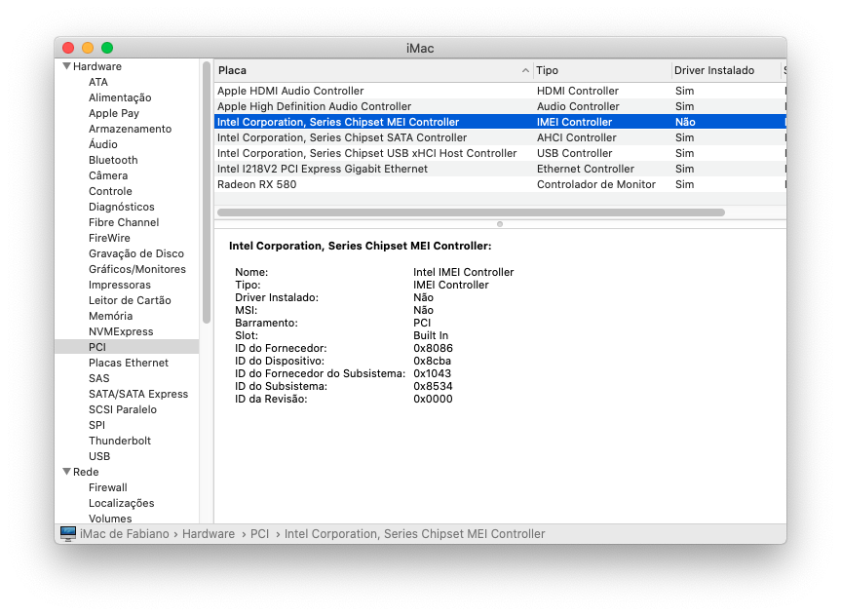Image resolution: width=841 pixels, height=616 pixels.
Task: Select SCSI Paralelo entry
Action: pyautogui.click(x=123, y=408)
